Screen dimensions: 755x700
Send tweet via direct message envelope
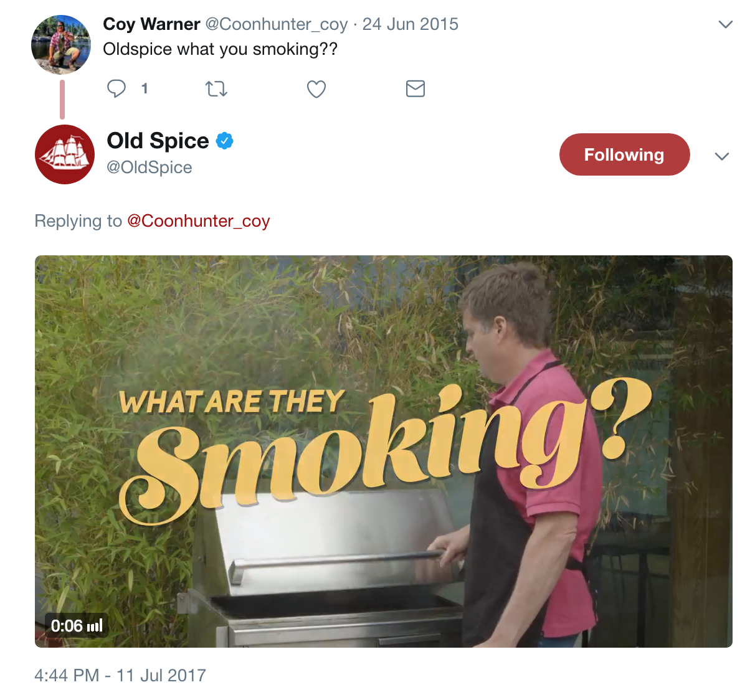click(415, 88)
